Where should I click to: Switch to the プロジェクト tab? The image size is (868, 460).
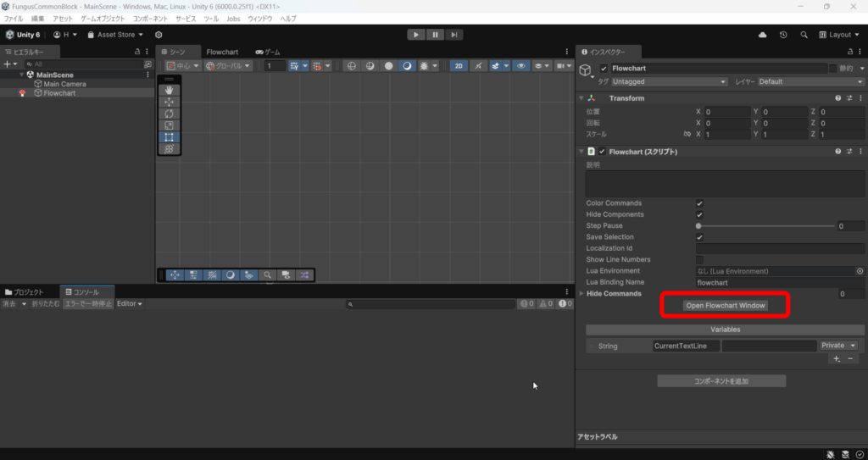click(x=29, y=291)
